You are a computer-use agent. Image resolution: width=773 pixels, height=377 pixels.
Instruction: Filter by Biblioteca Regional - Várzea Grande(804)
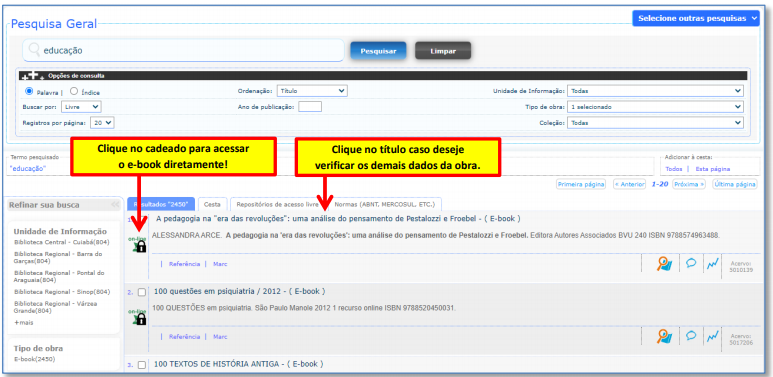coord(56,308)
